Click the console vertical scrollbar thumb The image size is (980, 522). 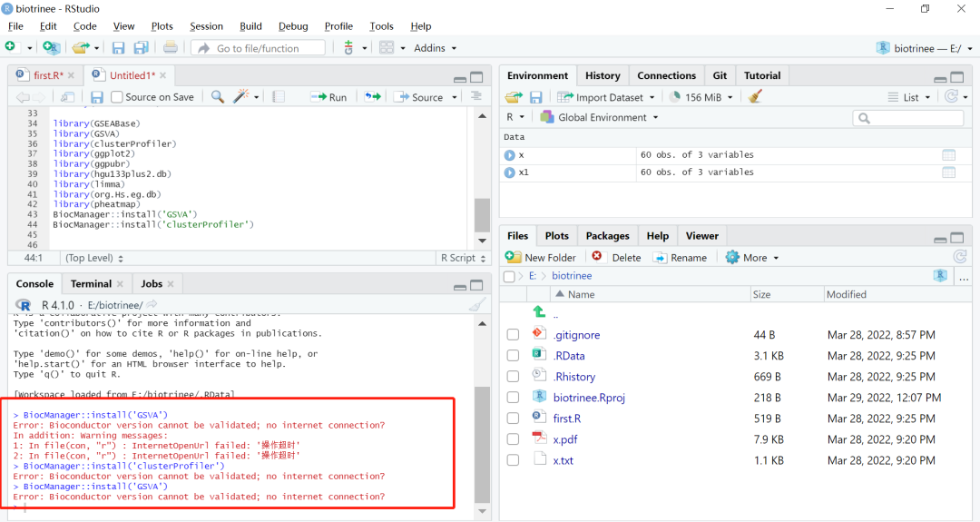pyautogui.click(x=482, y=445)
